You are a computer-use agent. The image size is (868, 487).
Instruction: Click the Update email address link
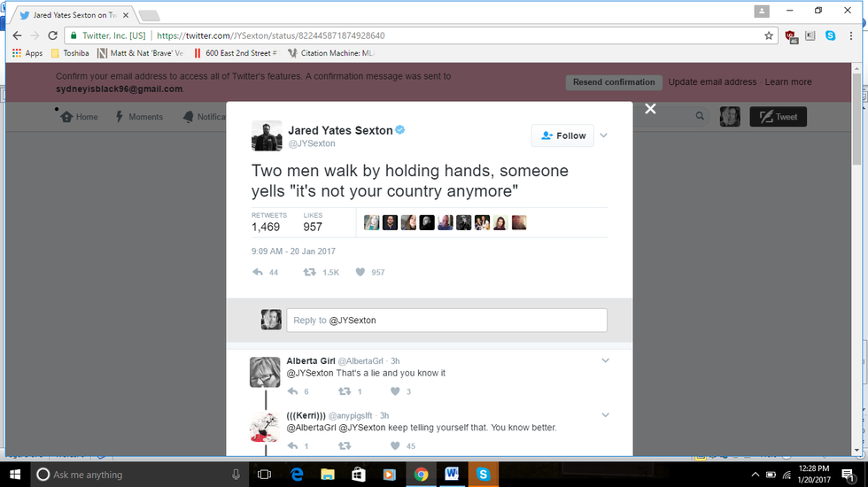(x=712, y=81)
